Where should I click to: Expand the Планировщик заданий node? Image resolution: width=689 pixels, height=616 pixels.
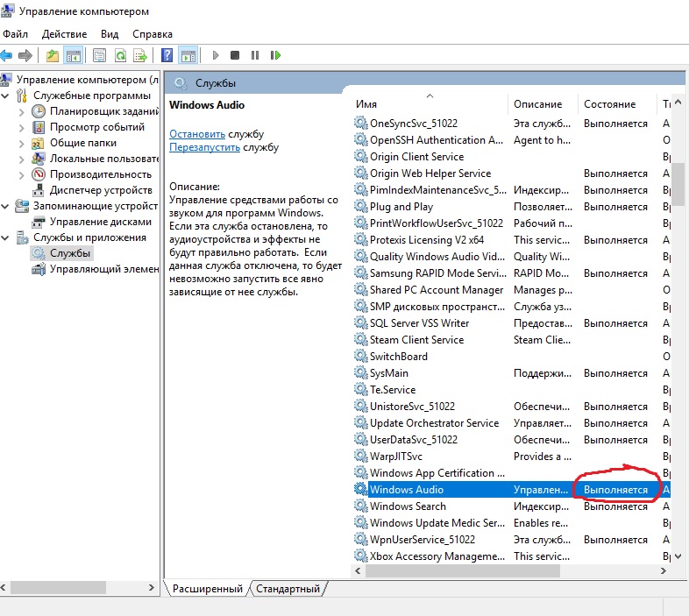pos(21,111)
